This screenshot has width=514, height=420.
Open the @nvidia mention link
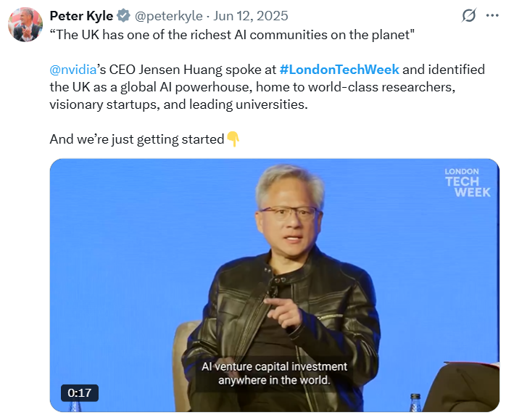click(73, 70)
